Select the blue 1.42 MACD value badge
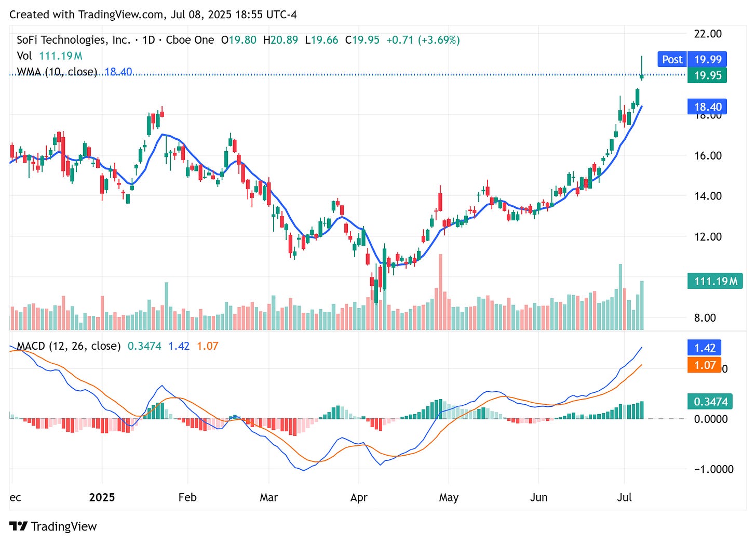This screenshot has height=543, width=756. point(704,347)
